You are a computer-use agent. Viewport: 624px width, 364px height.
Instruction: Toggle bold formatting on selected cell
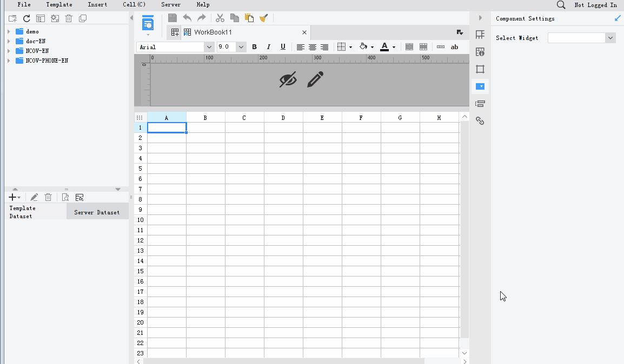pos(254,47)
